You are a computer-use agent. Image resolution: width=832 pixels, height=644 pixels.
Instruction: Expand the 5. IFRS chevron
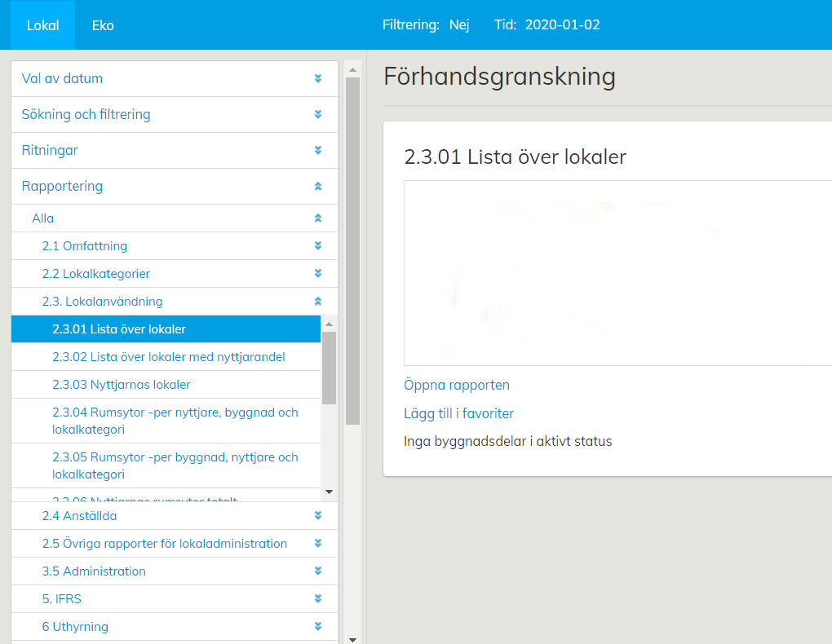pos(318,599)
